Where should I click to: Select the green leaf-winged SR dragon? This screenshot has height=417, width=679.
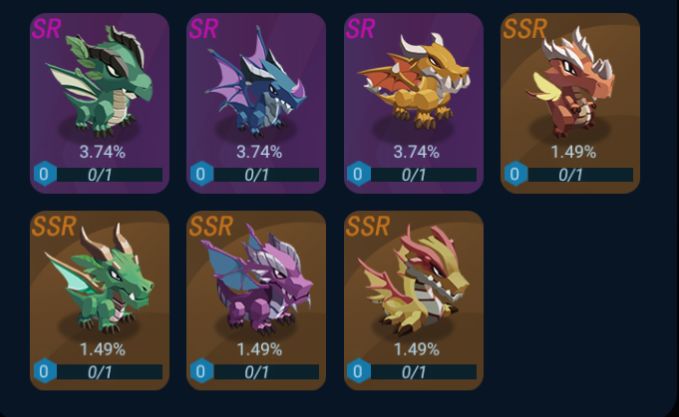click(100, 103)
